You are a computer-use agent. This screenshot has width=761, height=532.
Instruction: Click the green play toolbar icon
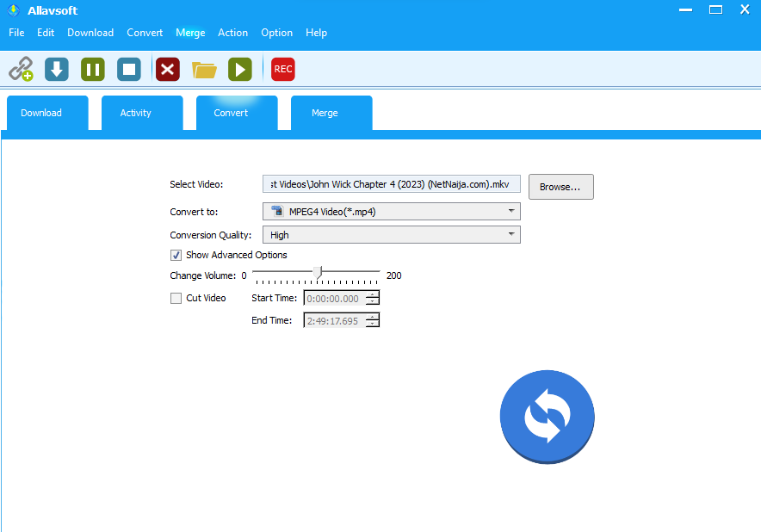(x=239, y=69)
